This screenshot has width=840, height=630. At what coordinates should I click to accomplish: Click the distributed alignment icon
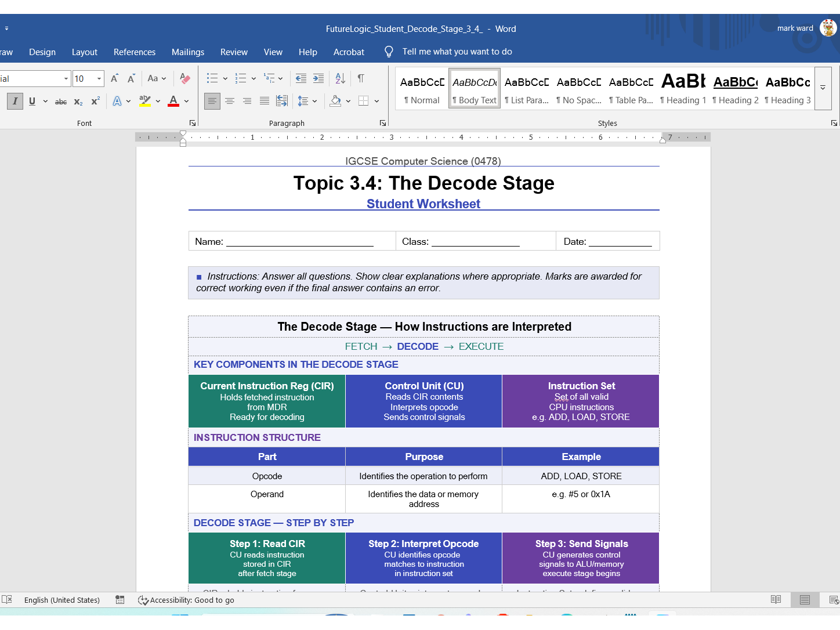tap(282, 101)
